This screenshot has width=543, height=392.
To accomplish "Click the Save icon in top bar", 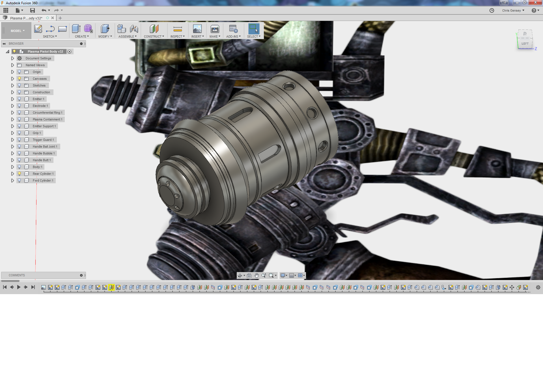I will 33,10.
